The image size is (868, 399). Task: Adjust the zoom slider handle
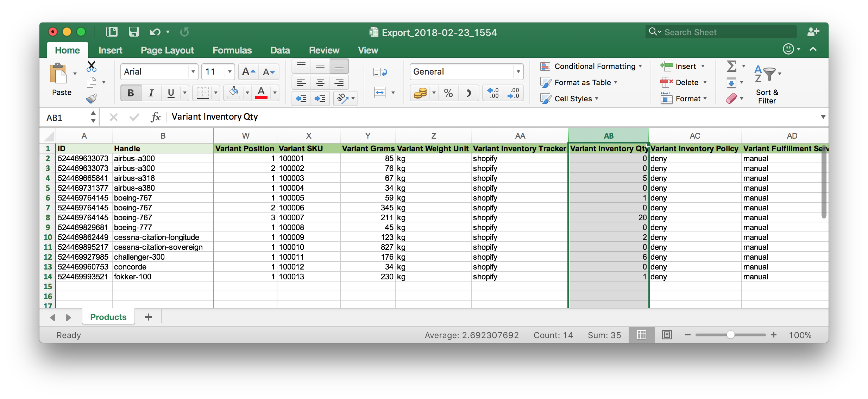[x=730, y=335]
